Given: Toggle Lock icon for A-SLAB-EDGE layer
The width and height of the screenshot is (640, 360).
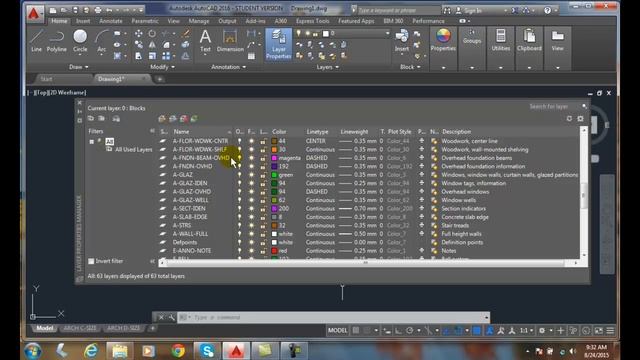Looking at the screenshot, I should 263,217.
